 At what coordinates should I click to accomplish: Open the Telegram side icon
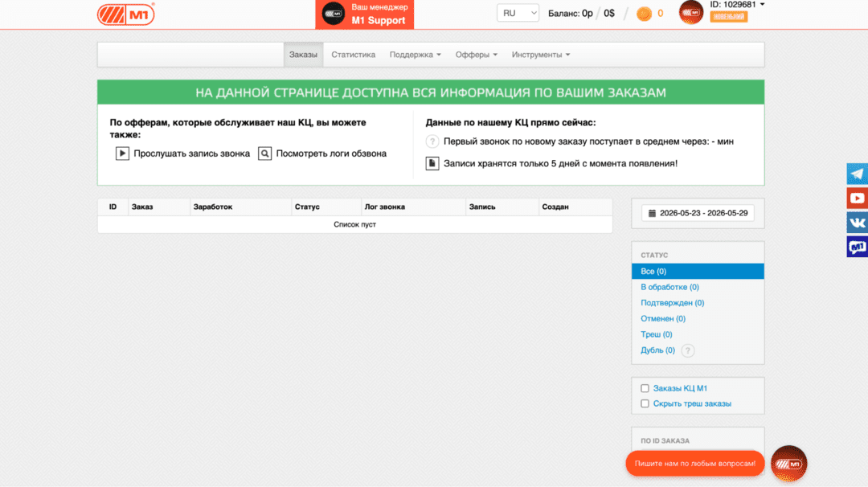tap(857, 174)
